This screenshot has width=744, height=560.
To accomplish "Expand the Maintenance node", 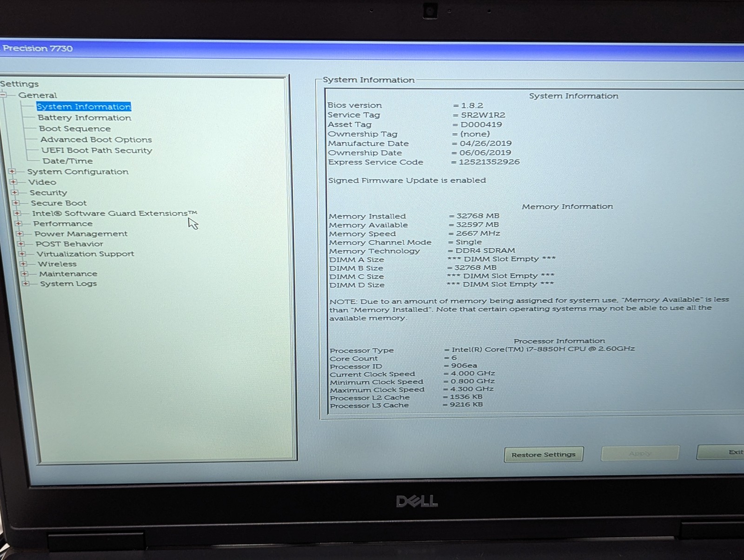I will coord(25,274).
